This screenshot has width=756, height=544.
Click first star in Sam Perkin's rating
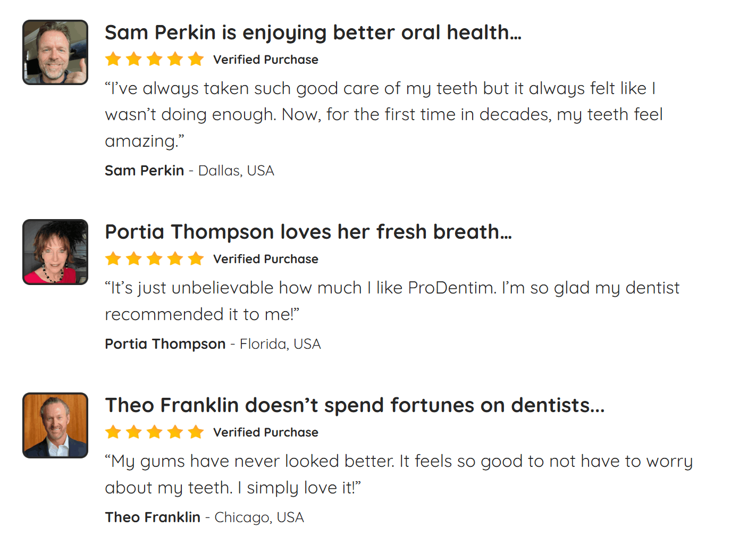[113, 59]
